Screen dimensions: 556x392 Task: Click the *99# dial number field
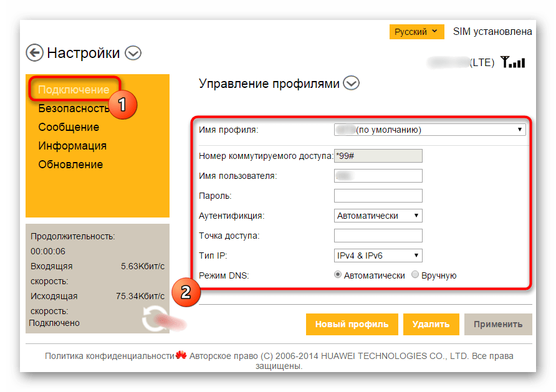pyautogui.click(x=378, y=156)
